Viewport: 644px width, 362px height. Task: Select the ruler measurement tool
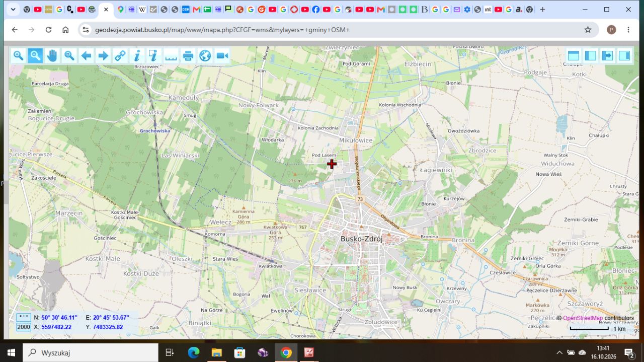(171, 55)
